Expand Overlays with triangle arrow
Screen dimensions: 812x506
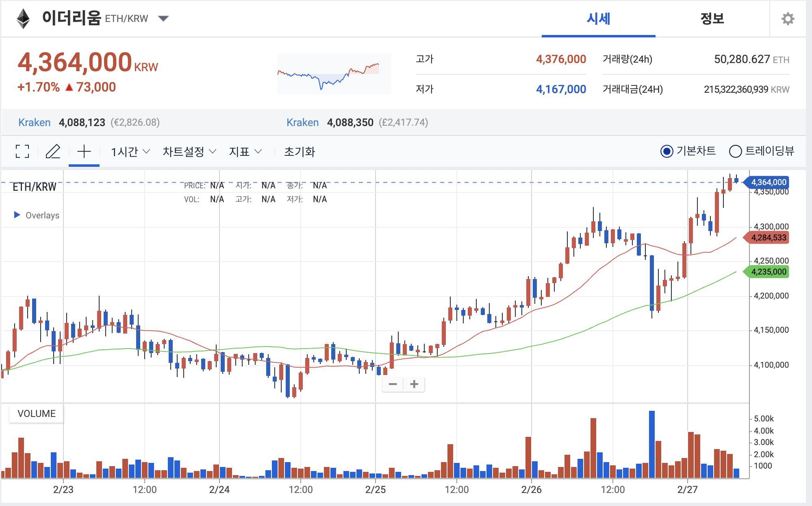click(17, 215)
